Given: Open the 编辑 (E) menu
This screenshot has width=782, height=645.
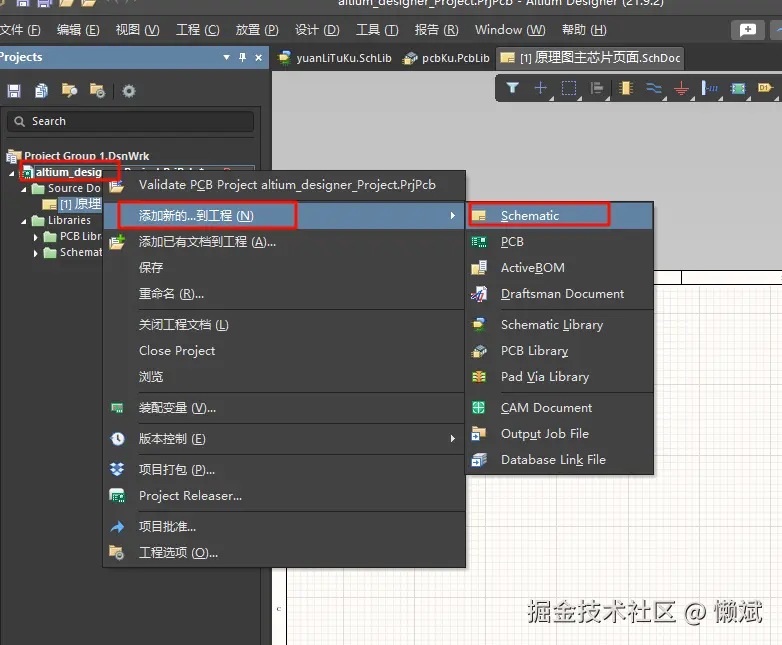Looking at the screenshot, I should tap(78, 30).
